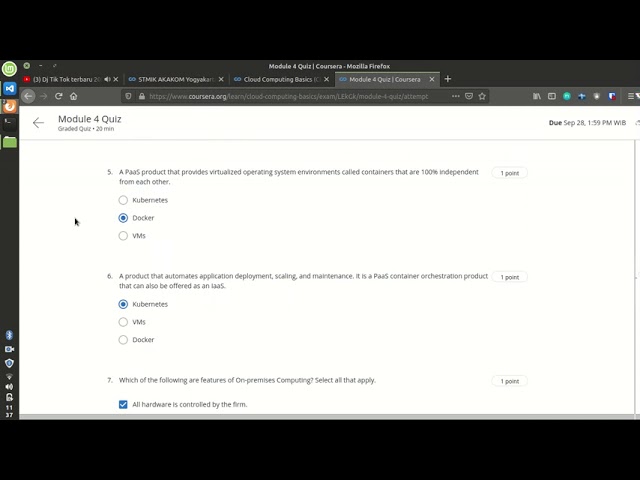Image resolution: width=640 pixels, height=480 pixels.
Task: Toggle the Firefox sidebar view icon
Action: 552,96
